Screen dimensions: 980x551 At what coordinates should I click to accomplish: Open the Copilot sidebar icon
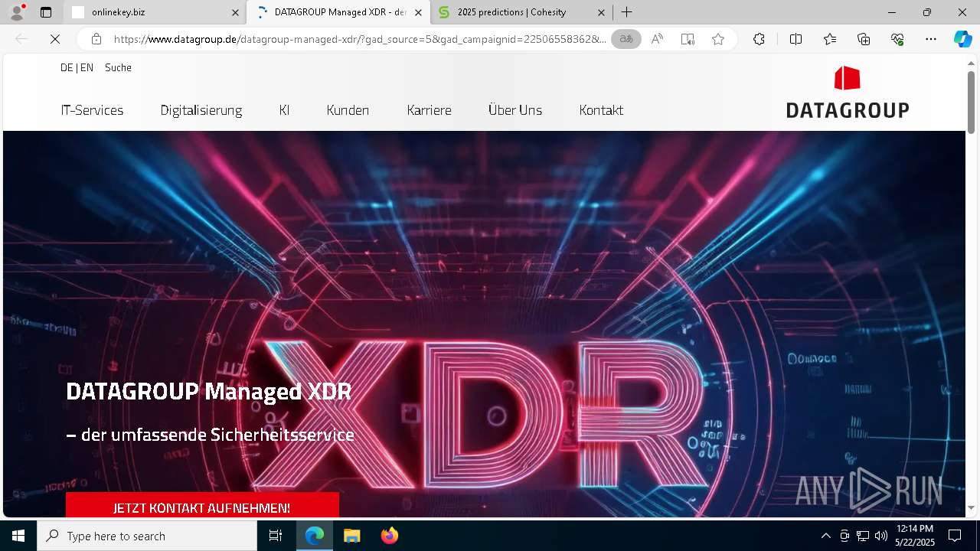point(963,40)
